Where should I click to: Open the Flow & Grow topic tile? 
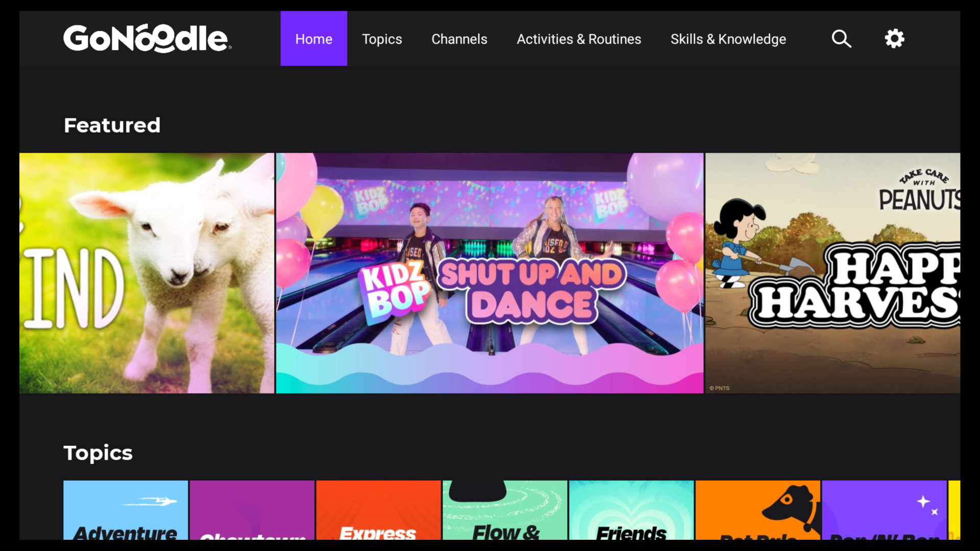point(505,515)
